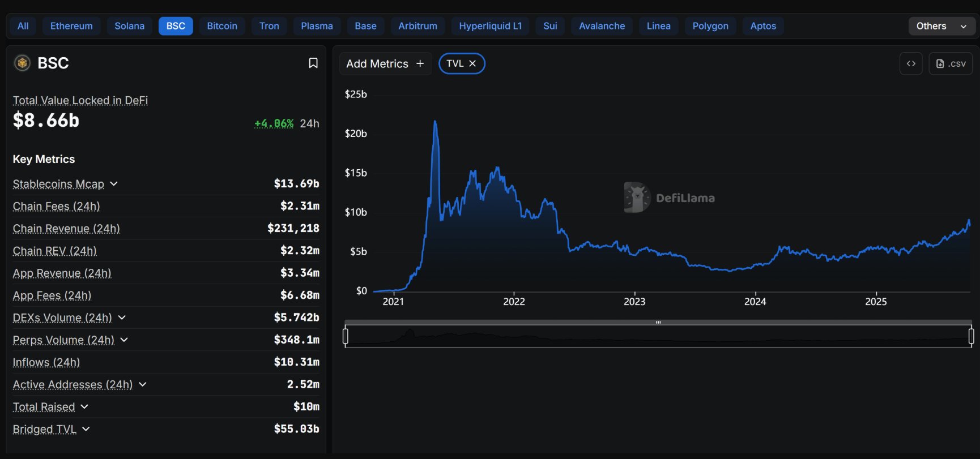Expand DEXs Volume (24h) breakdown
The image size is (980, 459).
point(122,318)
